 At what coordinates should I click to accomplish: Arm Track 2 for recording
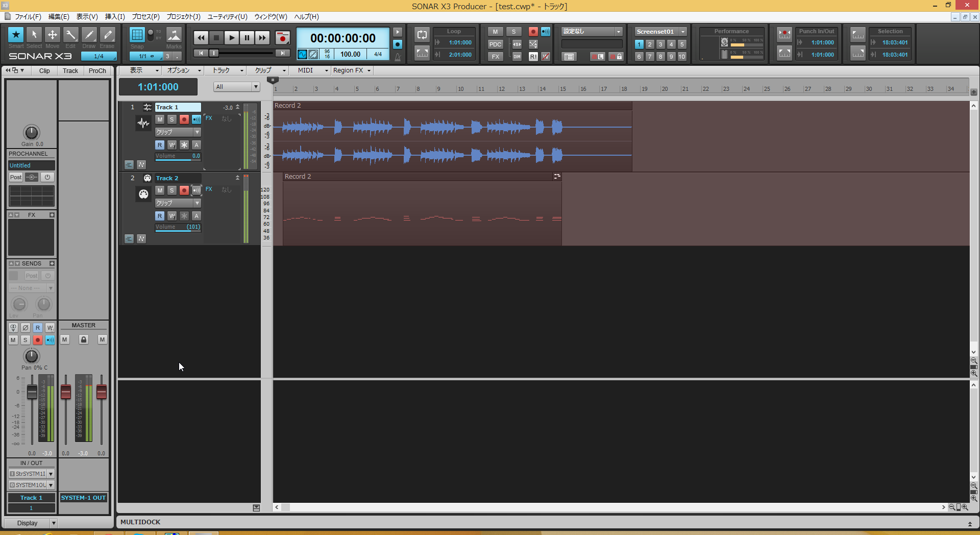tap(184, 190)
